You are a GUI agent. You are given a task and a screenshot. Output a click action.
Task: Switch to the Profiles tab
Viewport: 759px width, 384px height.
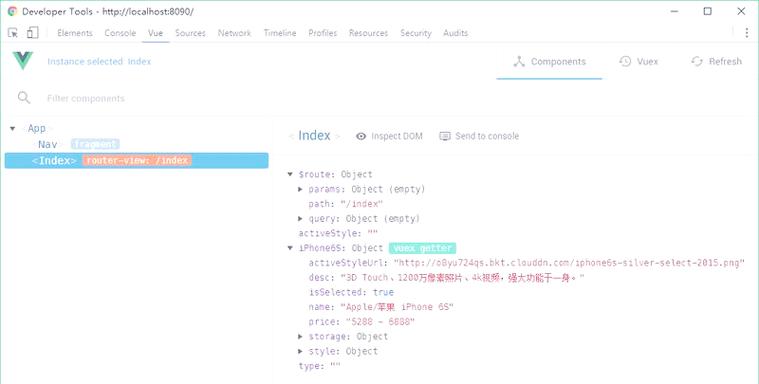(322, 33)
